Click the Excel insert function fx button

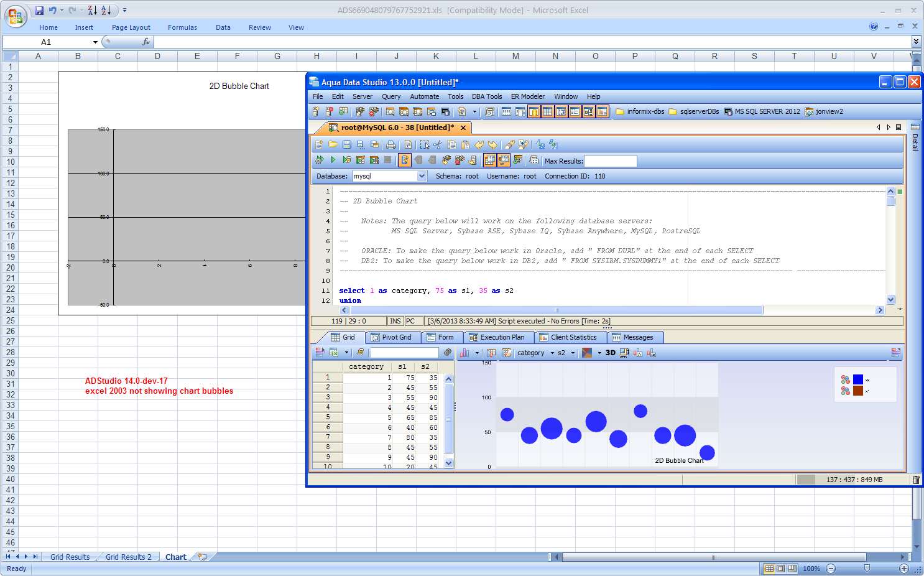coord(146,42)
